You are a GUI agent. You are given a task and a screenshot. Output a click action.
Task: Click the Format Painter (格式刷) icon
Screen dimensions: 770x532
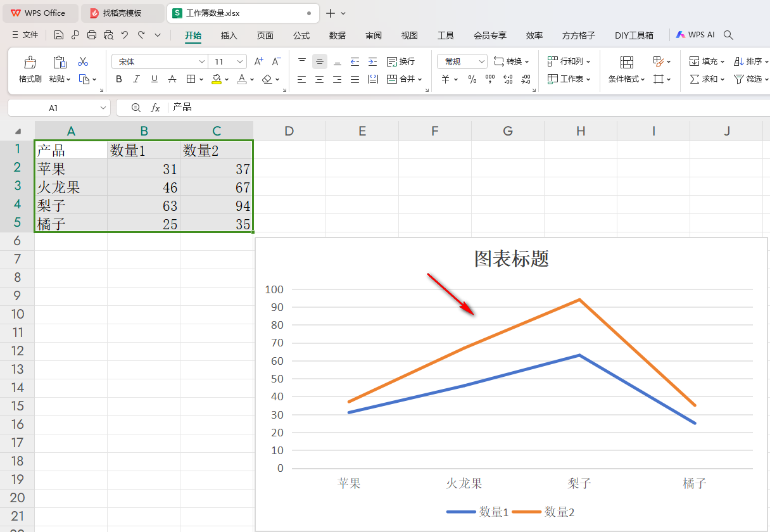click(30, 62)
